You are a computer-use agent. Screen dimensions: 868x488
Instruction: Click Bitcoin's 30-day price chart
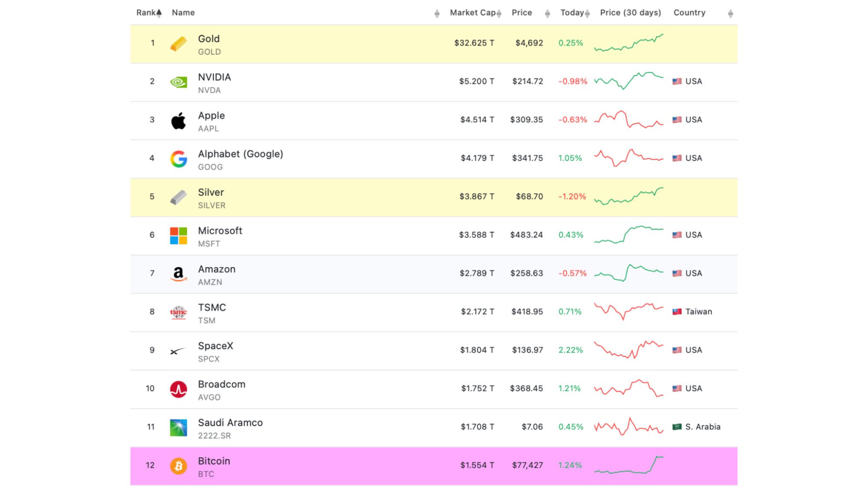pyautogui.click(x=629, y=465)
